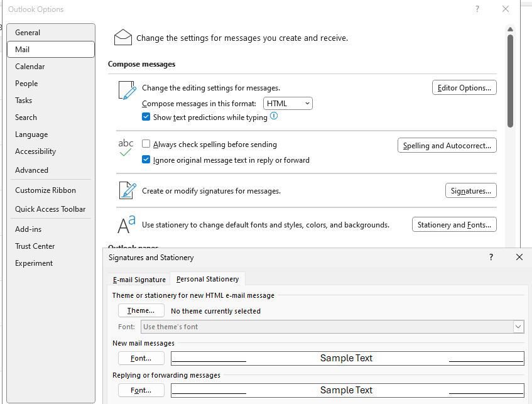Click the scrollbar up arrow in Outlook Options
532x404 pixels.
[510, 29]
